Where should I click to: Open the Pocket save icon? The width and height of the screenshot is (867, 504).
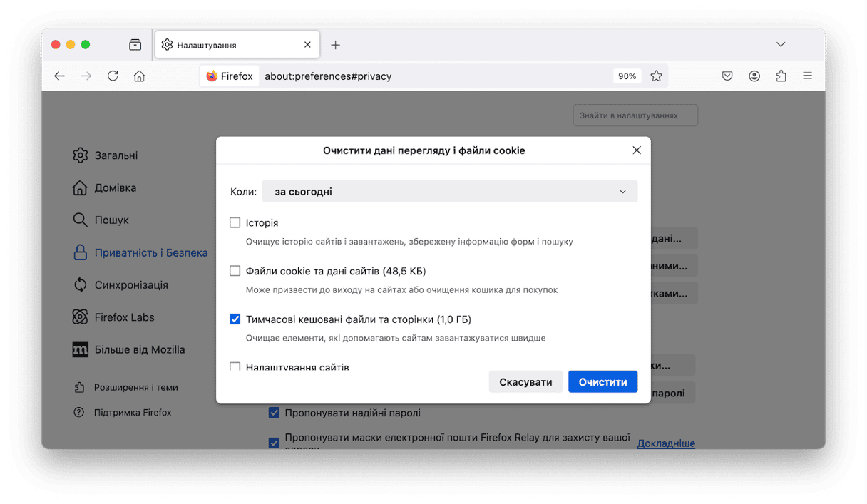tap(727, 76)
